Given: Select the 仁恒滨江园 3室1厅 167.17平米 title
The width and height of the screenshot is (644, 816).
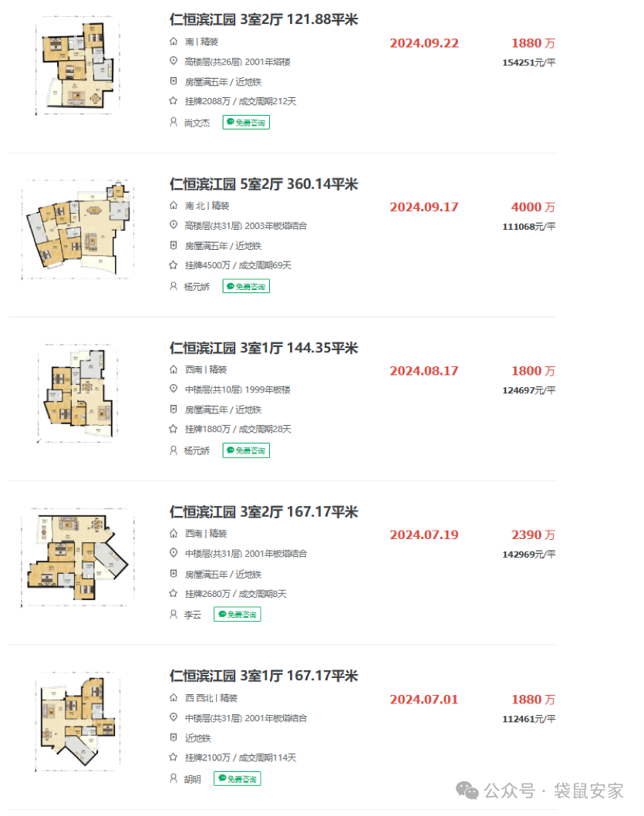Looking at the screenshot, I should [264, 676].
